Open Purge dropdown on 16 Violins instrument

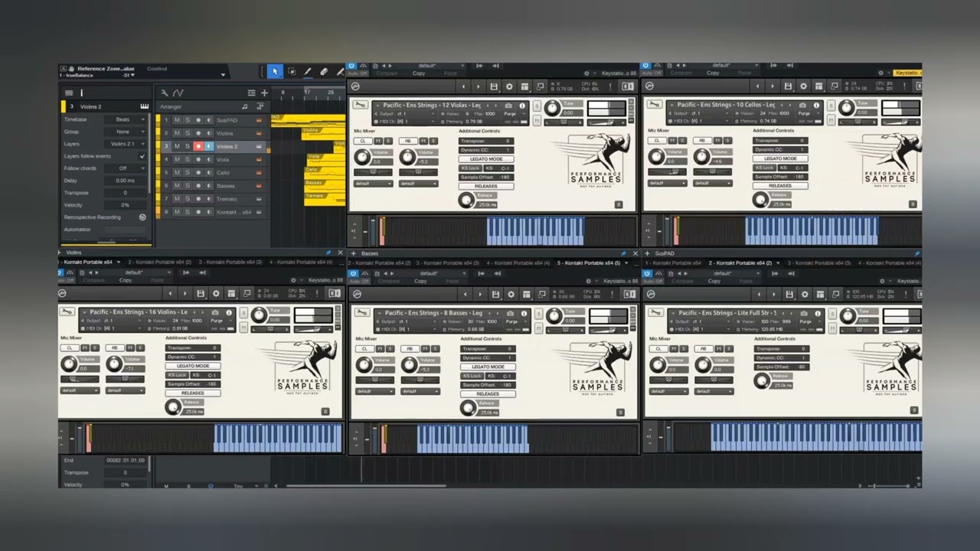220,321
